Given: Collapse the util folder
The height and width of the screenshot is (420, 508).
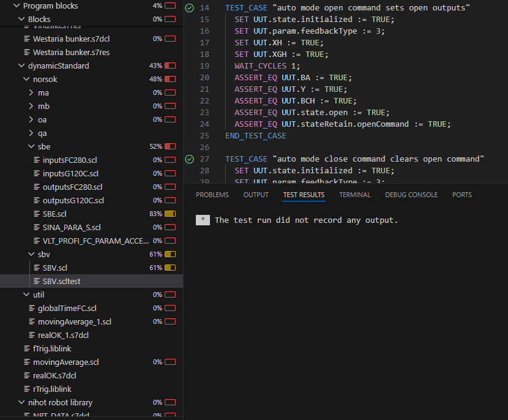Looking at the screenshot, I should (x=26, y=295).
